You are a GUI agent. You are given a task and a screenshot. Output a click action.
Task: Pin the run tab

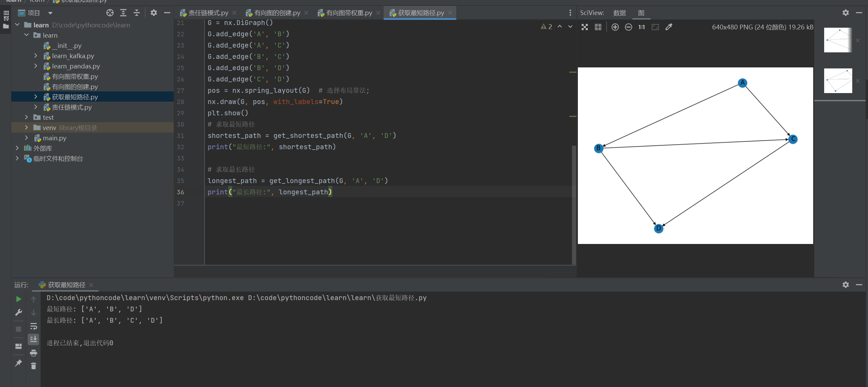(18, 363)
